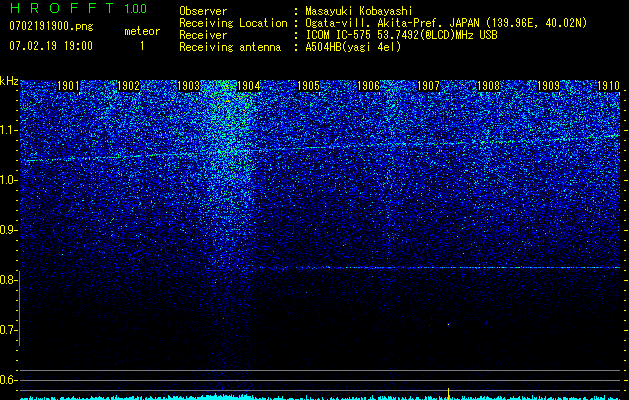Viewport: 629px width, 400px height.
Task: Click the 0.7 kHz axis label
Action: pos(9,330)
